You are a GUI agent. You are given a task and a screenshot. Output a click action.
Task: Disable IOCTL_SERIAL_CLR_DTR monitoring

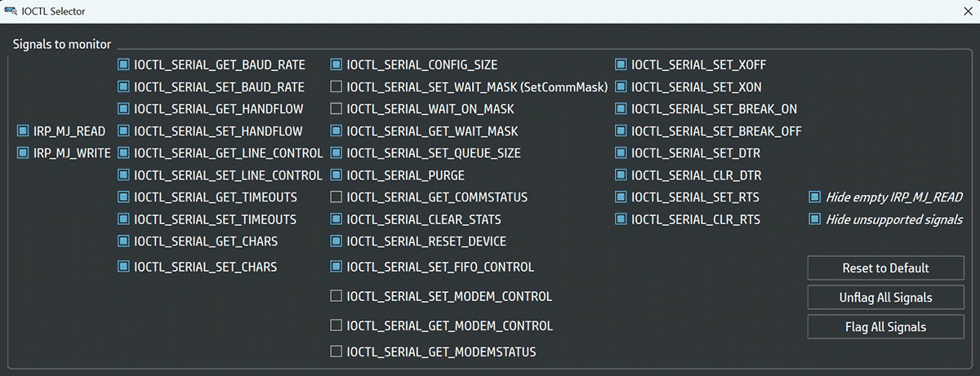[621, 175]
